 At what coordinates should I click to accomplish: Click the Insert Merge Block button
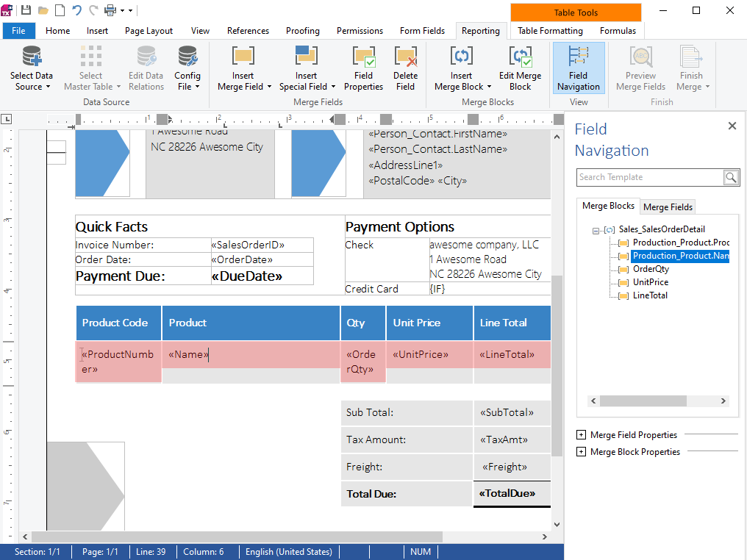coord(461,68)
